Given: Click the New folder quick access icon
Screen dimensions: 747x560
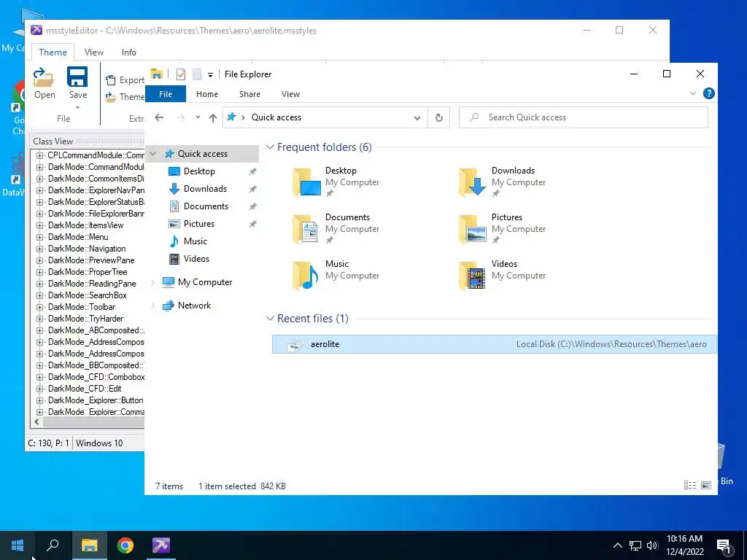Looking at the screenshot, I should 197,74.
